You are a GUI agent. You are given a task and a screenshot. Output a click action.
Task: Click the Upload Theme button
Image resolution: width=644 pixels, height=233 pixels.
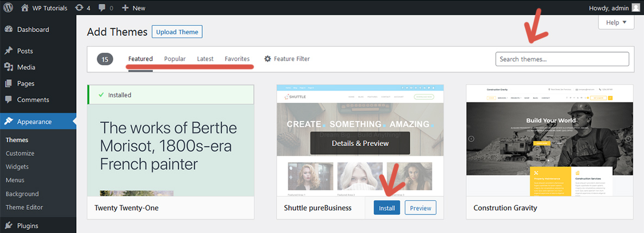click(177, 32)
